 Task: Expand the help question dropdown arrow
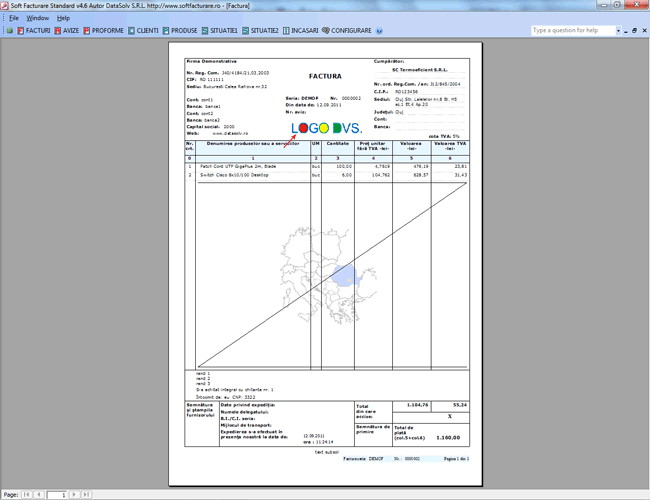619,31
